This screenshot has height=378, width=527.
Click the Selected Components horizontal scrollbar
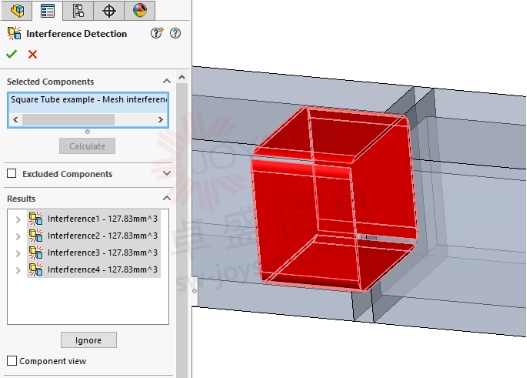pyautogui.click(x=88, y=120)
